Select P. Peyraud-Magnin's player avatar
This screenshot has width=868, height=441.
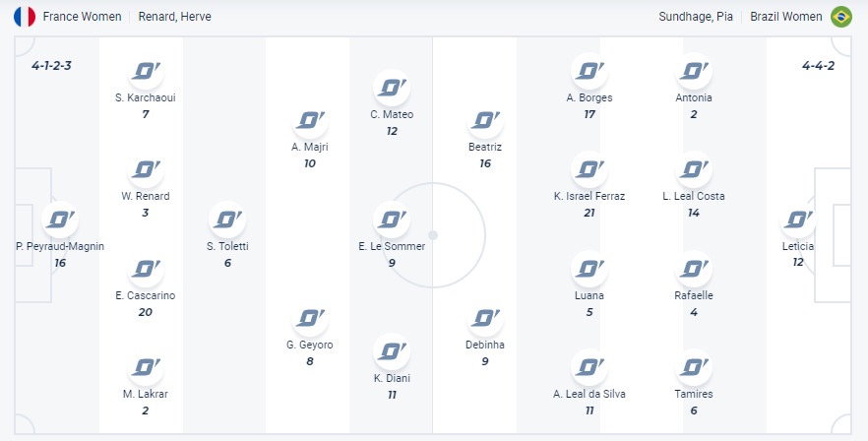(60, 220)
